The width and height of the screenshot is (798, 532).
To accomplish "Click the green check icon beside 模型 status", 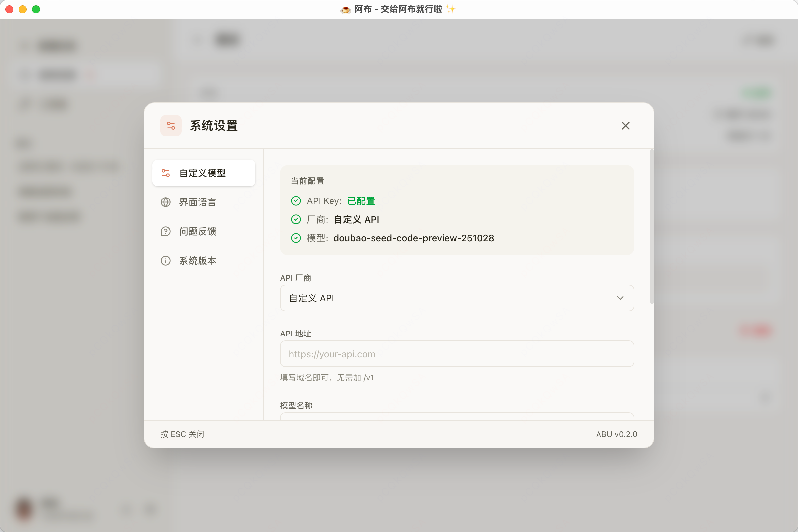I will (x=296, y=238).
